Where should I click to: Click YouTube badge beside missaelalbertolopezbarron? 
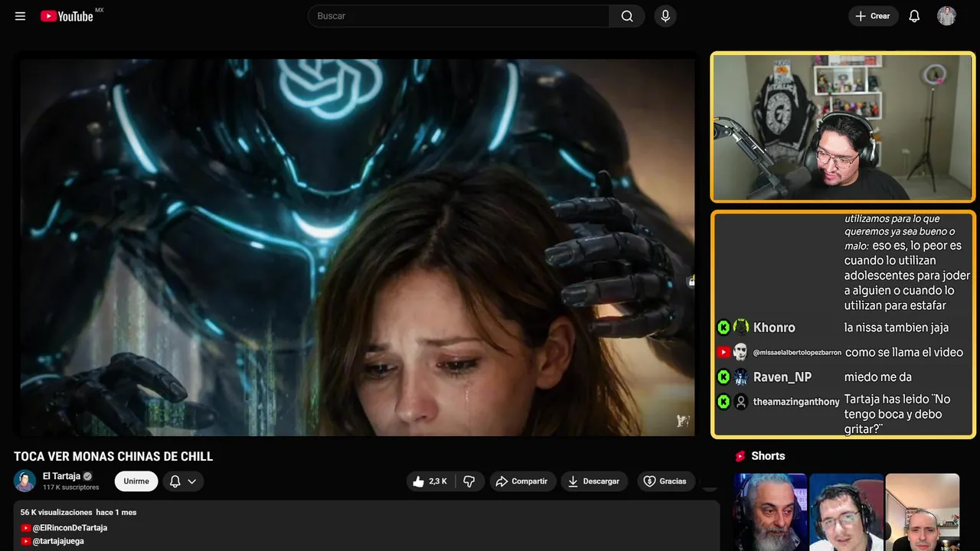[724, 352]
